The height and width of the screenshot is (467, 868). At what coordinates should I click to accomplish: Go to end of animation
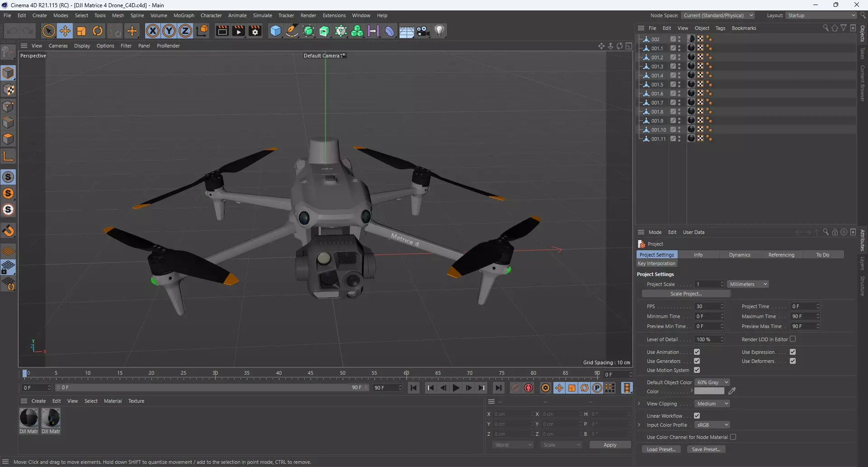pos(498,388)
